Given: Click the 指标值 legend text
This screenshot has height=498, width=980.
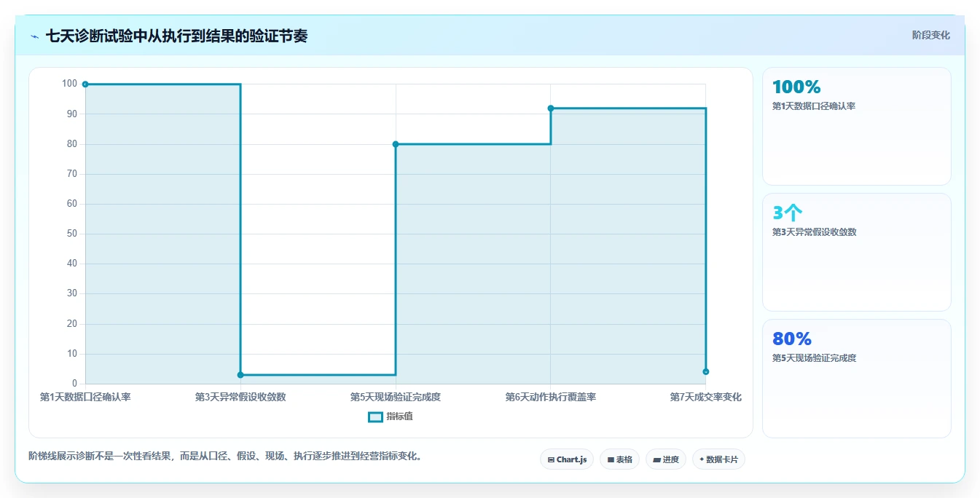Looking at the screenshot, I should click(399, 417).
